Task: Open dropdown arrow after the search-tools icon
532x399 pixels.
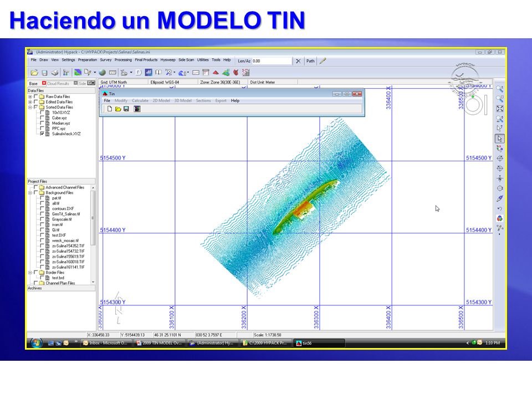Action: pos(175,73)
